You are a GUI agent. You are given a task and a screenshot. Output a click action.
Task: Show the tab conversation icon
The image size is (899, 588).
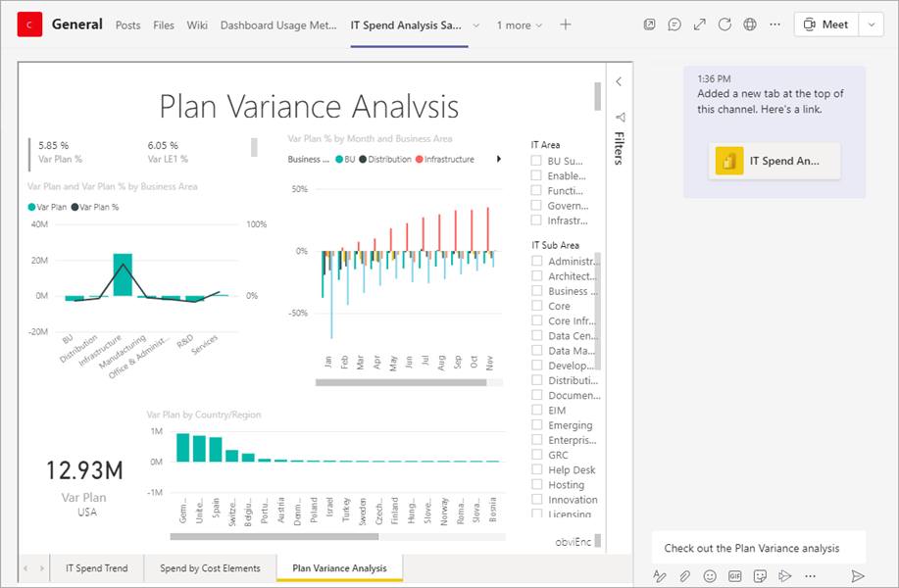click(674, 24)
